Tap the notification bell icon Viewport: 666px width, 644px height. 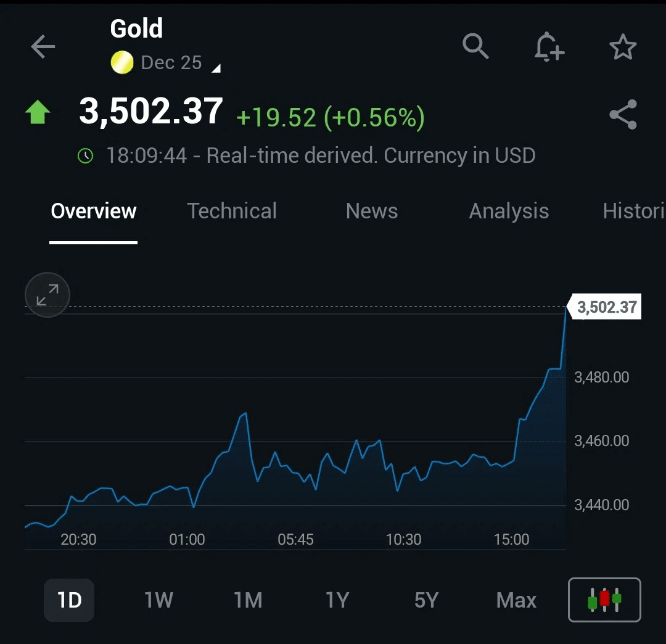pyautogui.click(x=548, y=47)
